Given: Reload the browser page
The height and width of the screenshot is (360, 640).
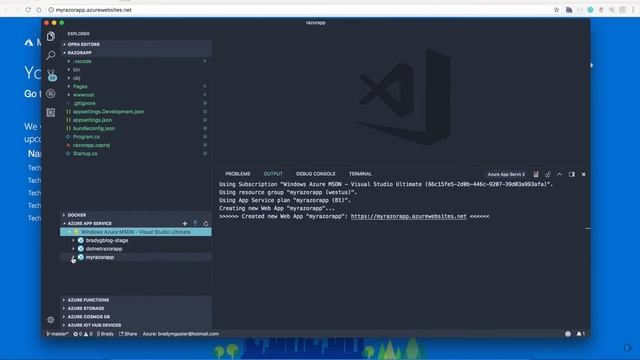Looking at the screenshot, I should [28, 10].
